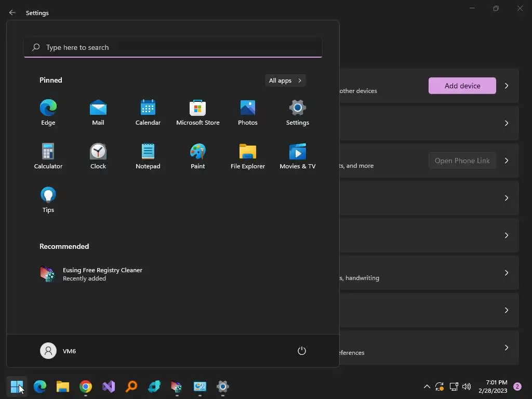Launch the Photos app

point(248,113)
